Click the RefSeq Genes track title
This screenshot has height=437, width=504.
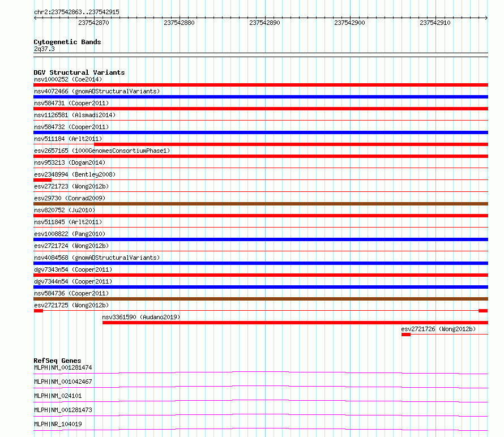pyautogui.click(x=57, y=361)
